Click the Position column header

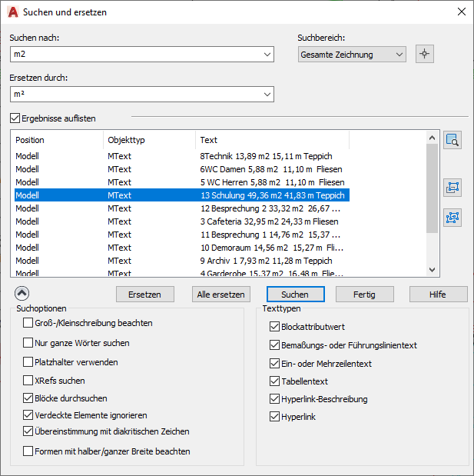pos(58,140)
